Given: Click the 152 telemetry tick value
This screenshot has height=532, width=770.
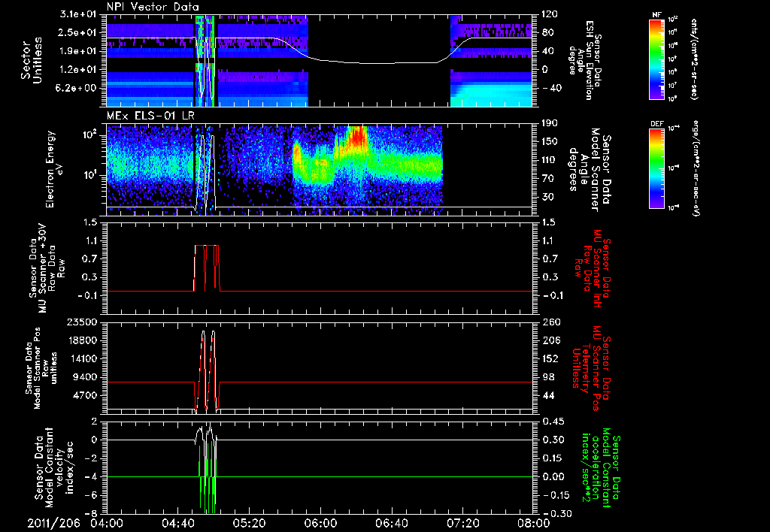Looking at the screenshot, I should coord(551,359).
